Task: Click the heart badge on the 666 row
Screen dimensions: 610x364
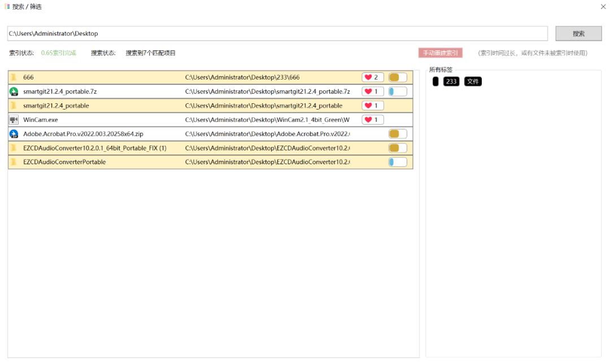Action: [372, 77]
